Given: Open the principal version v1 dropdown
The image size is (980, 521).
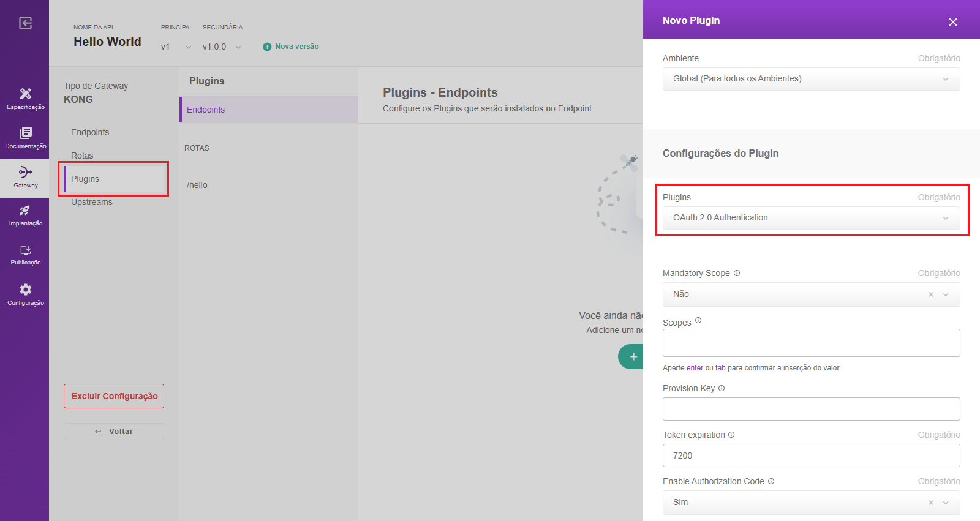Looking at the screenshot, I should 176,47.
